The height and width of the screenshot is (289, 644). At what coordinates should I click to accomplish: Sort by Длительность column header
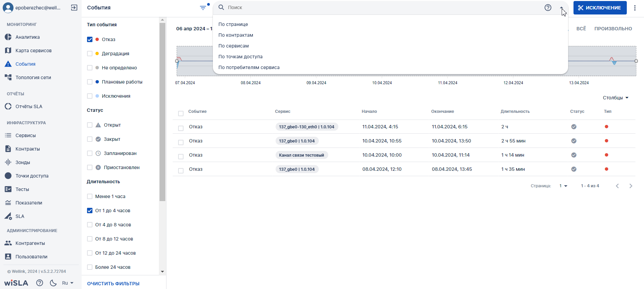(x=515, y=111)
